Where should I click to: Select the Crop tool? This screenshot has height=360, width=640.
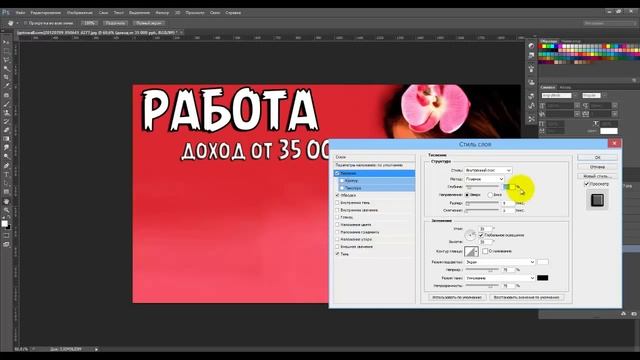tap(6, 77)
